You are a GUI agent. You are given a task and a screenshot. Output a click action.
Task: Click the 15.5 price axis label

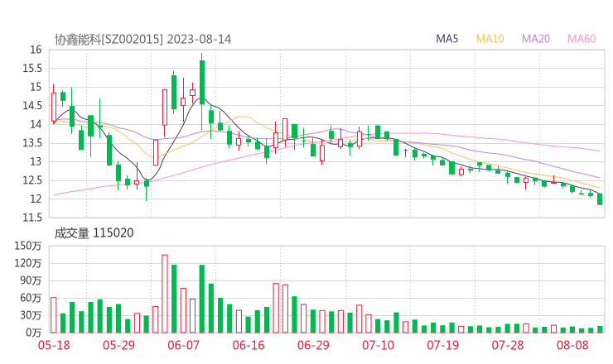pyautogui.click(x=32, y=69)
